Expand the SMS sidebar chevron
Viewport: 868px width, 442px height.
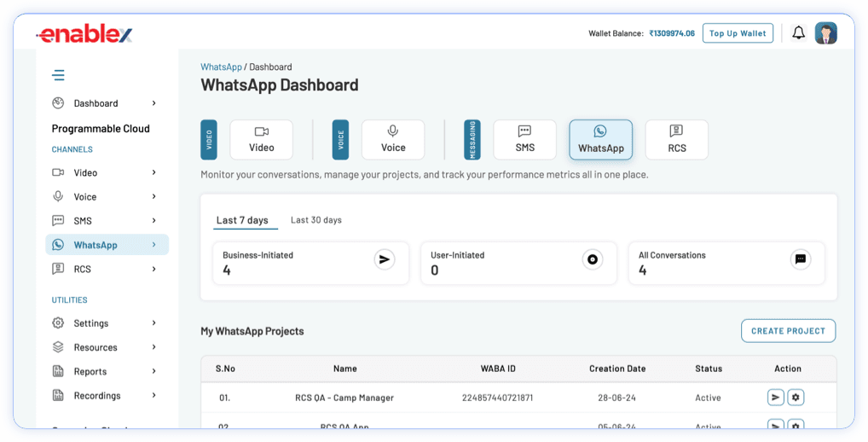tap(153, 220)
